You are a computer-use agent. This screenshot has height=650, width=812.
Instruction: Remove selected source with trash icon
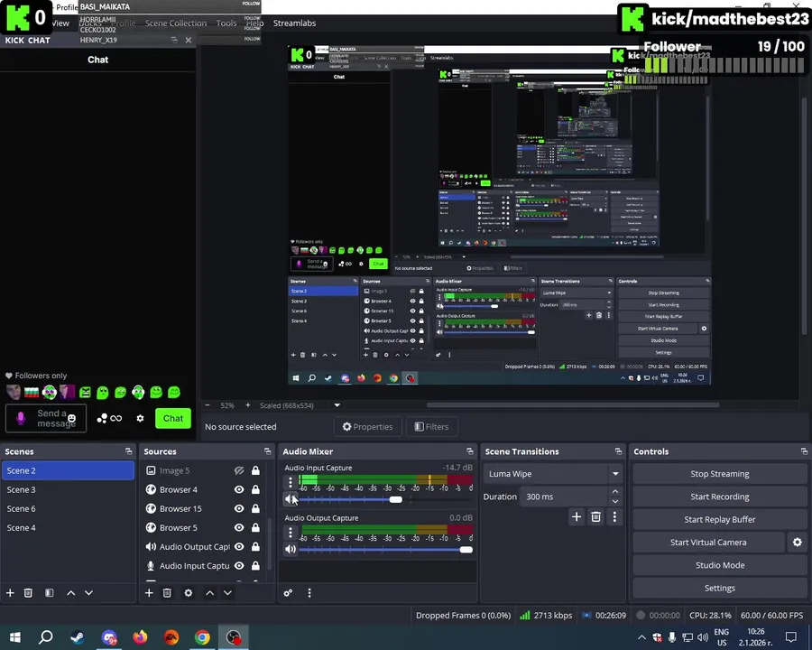point(167,592)
